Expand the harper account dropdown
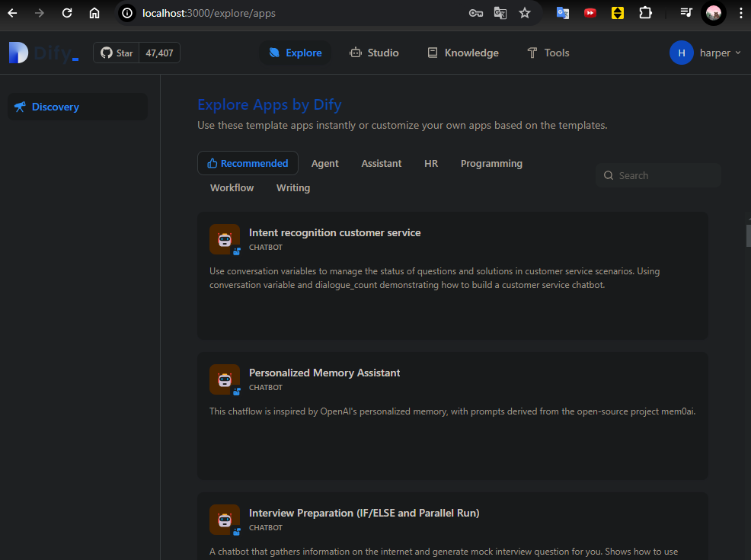This screenshot has width=751, height=560. click(x=720, y=53)
